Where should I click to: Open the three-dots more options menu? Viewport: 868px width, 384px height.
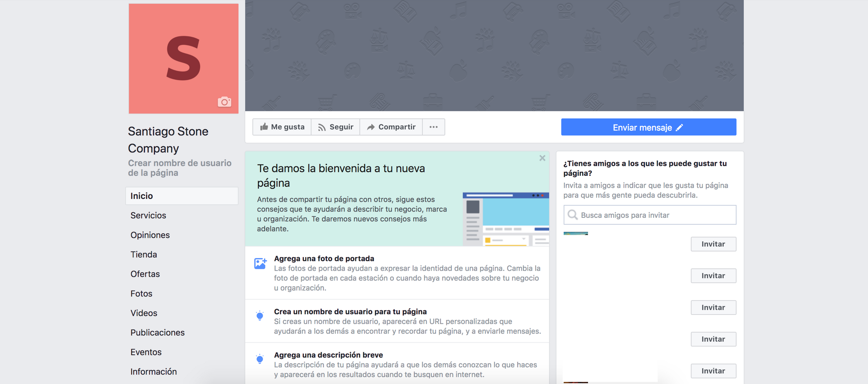click(434, 127)
